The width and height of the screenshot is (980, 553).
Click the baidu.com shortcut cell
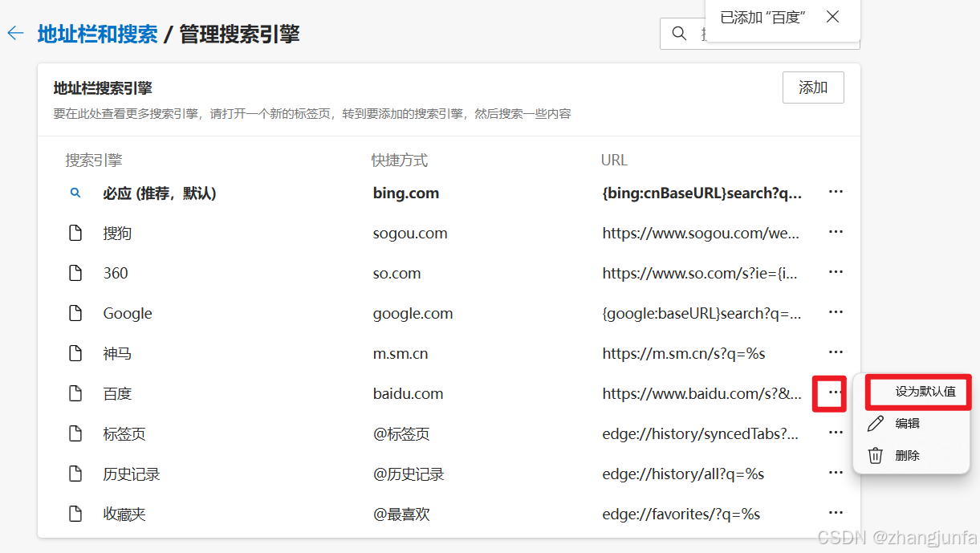pyautogui.click(x=408, y=394)
